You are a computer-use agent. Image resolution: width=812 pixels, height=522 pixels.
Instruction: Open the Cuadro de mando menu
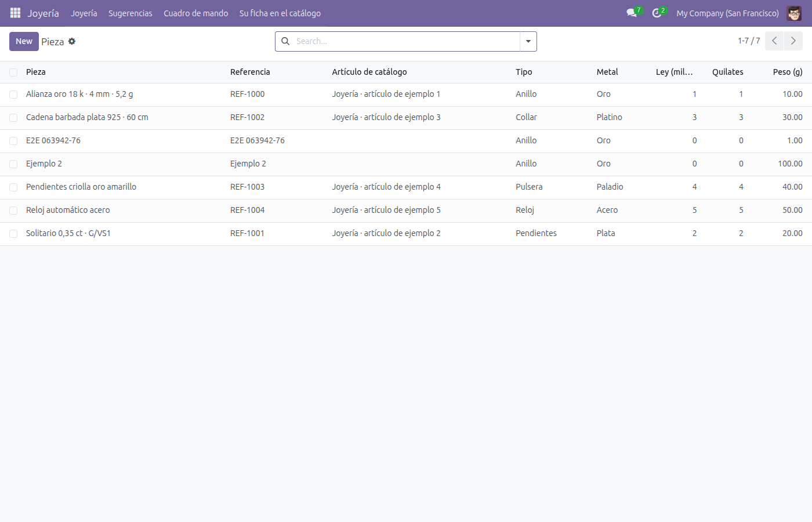pos(196,13)
